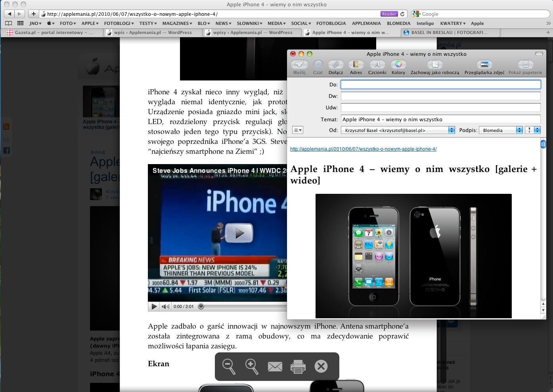Start playback with the video bar play button

click(154, 306)
